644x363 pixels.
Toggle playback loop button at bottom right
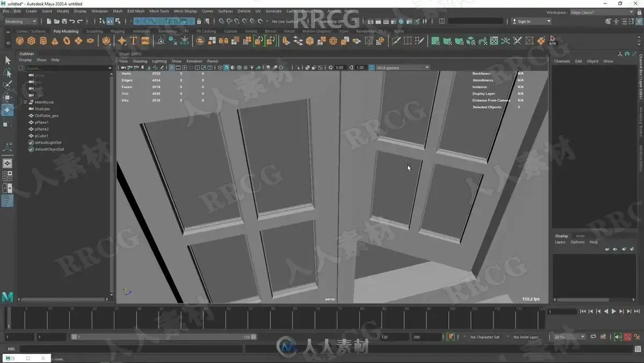point(594,337)
